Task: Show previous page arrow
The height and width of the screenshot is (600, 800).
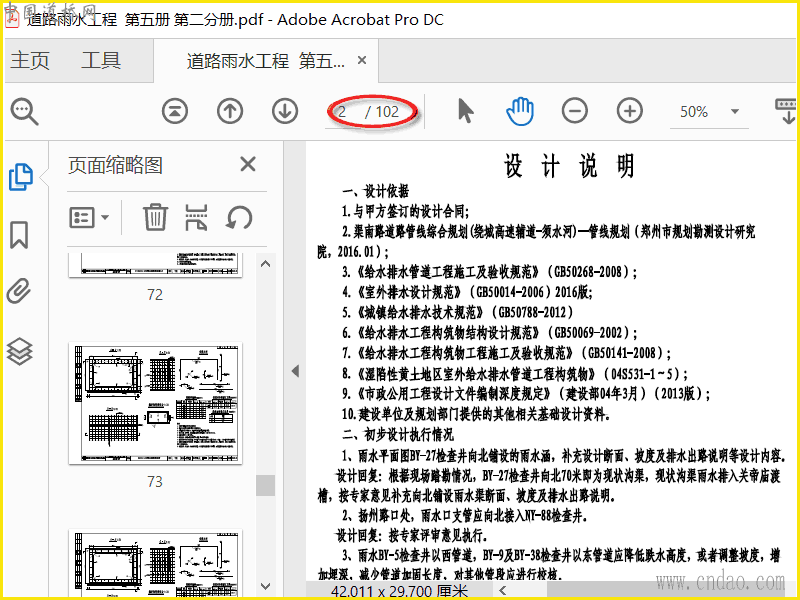Action: click(230, 111)
